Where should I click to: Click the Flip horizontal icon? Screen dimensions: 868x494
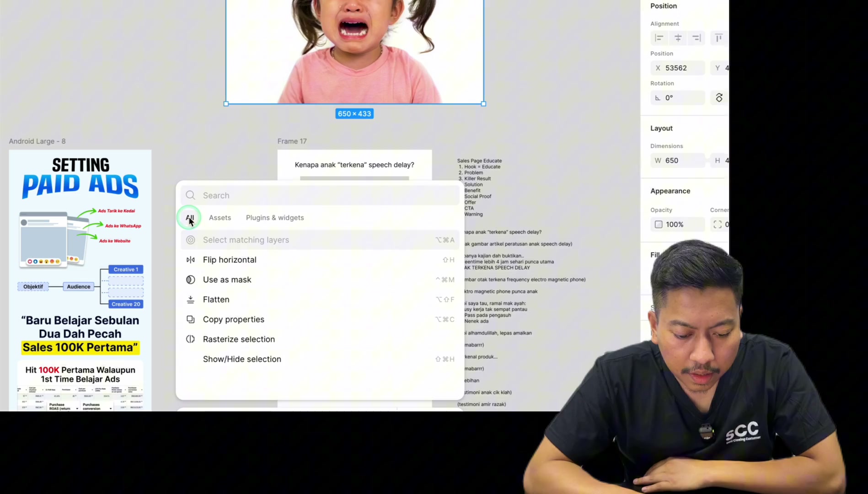pyautogui.click(x=191, y=260)
